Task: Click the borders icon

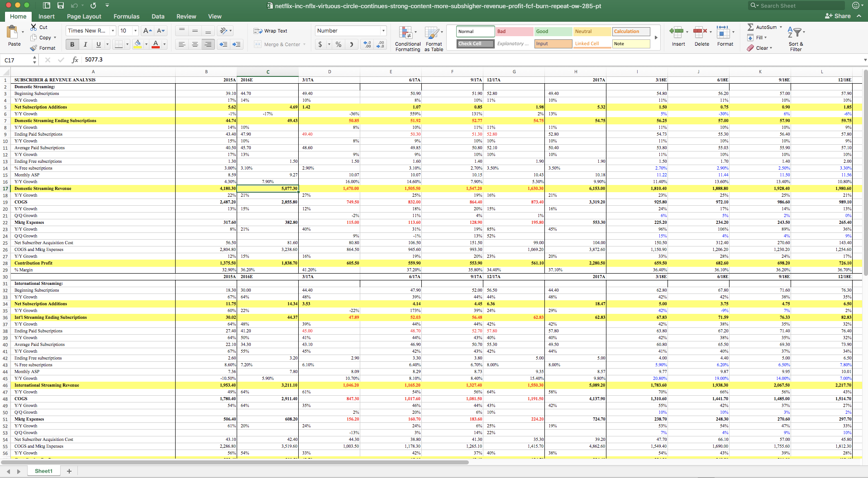Action: tap(119, 44)
